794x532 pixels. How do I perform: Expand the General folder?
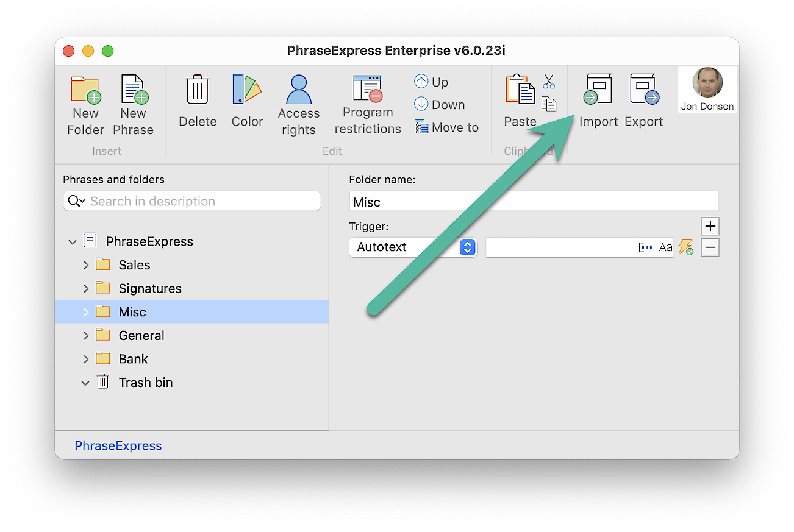coord(86,335)
